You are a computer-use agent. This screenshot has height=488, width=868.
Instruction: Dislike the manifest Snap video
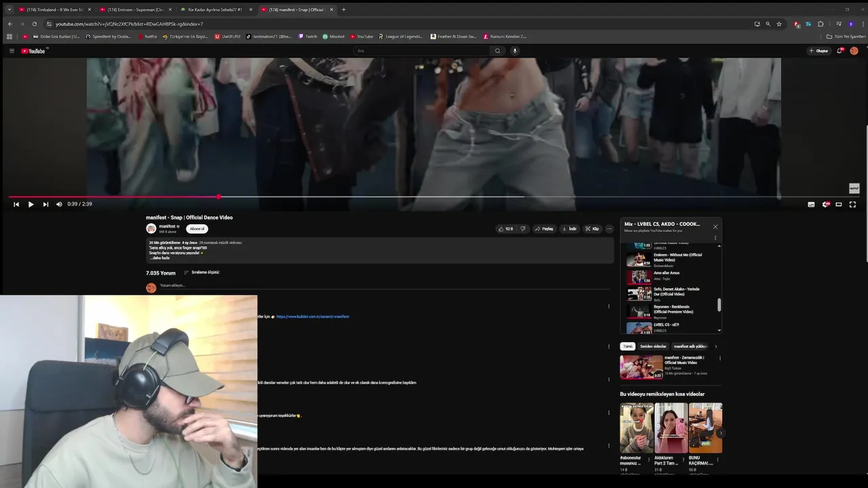click(x=523, y=229)
